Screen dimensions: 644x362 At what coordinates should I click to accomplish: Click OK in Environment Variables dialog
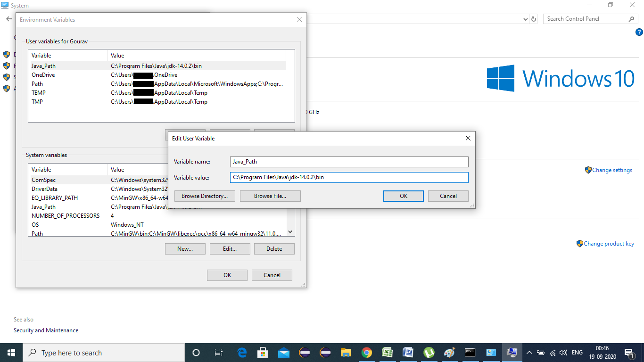[227, 275]
